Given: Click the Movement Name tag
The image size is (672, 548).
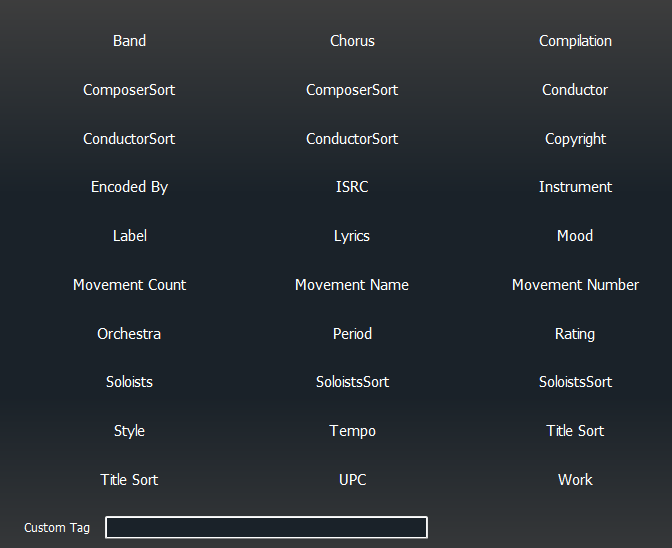Looking at the screenshot, I should 352,285.
